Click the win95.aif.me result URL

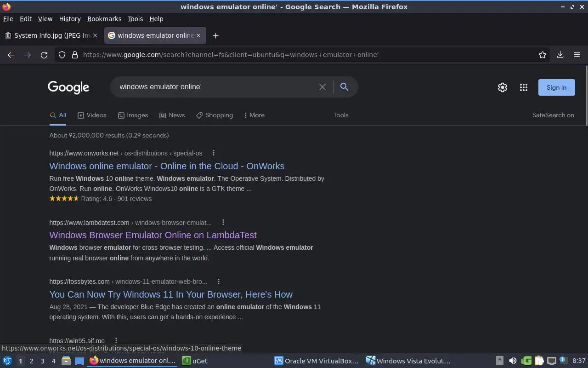(77, 340)
